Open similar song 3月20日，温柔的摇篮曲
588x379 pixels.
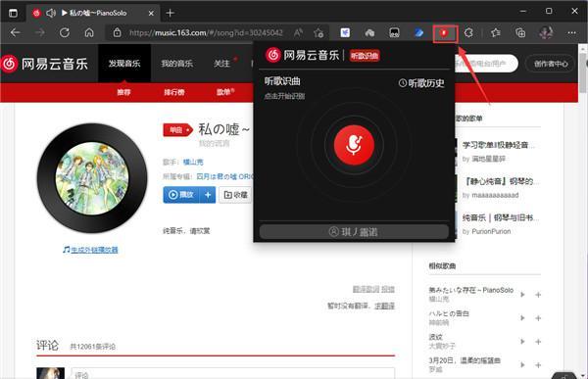[x=465, y=360]
